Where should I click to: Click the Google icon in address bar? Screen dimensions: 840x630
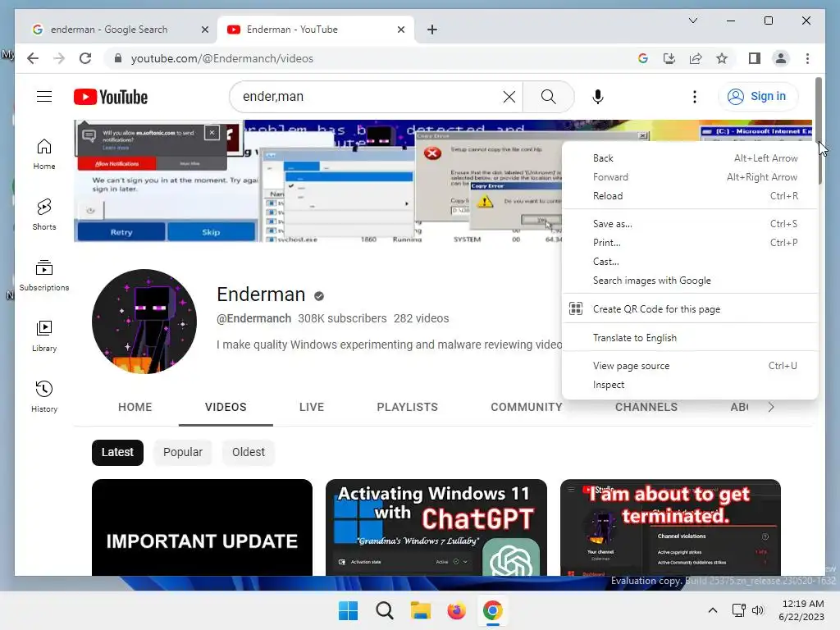pyautogui.click(x=643, y=58)
